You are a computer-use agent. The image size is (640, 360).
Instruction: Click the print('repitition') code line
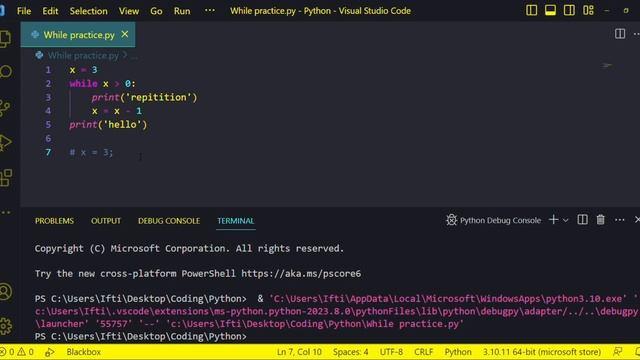[144, 97]
